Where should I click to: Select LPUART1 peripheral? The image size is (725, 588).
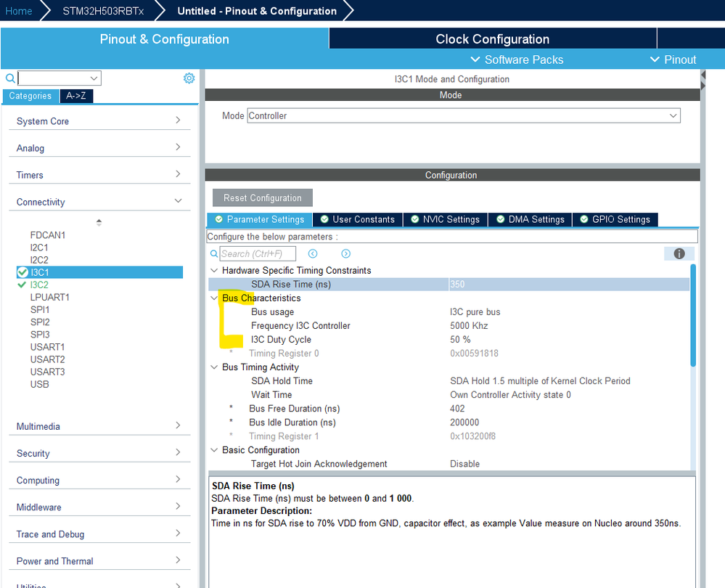pos(50,297)
